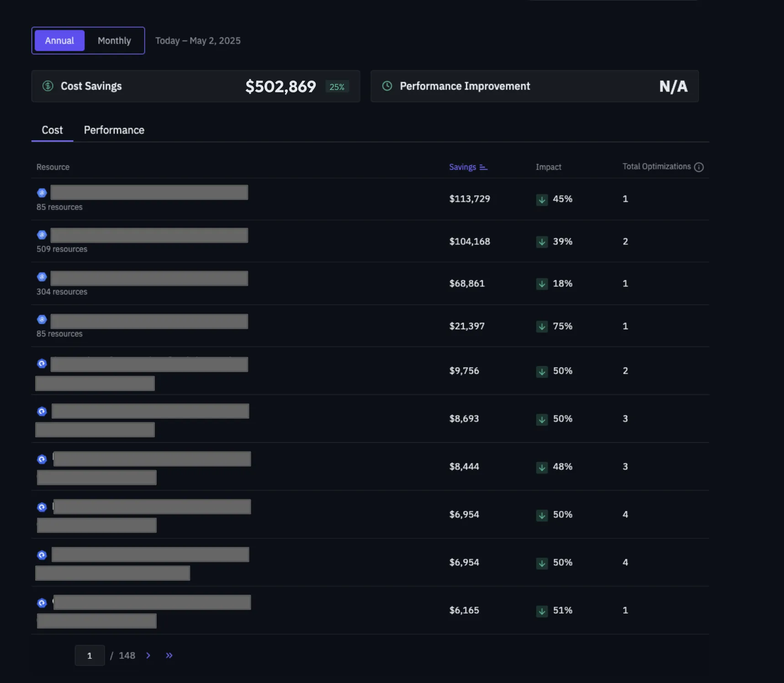Click the Total Optimizations column header
Image resolution: width=784 pixels, height=683 pixels.
[657, 167]
